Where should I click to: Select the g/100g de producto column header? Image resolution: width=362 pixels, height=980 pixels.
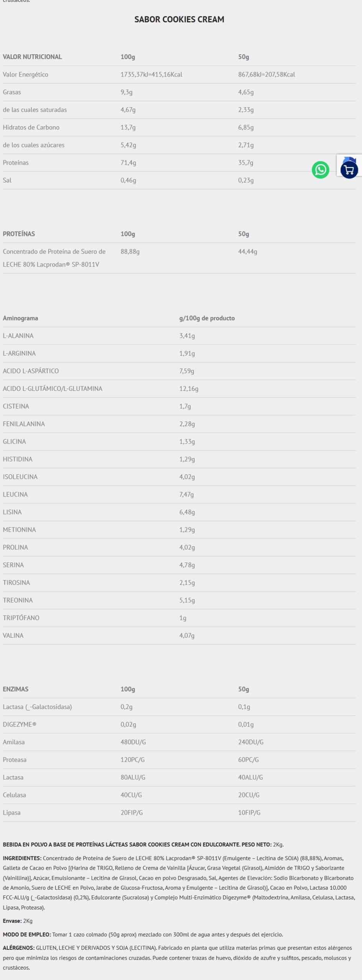[207, 318]
